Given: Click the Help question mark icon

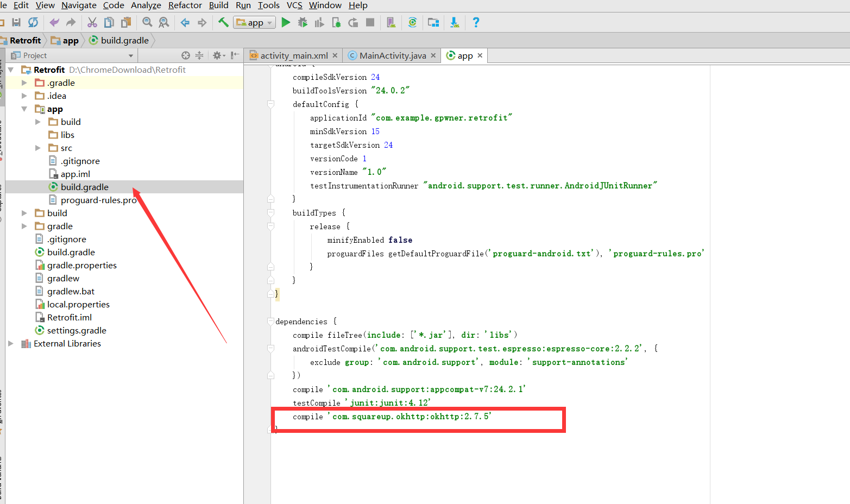Looking at the screenshot, I should coord(476,22).
